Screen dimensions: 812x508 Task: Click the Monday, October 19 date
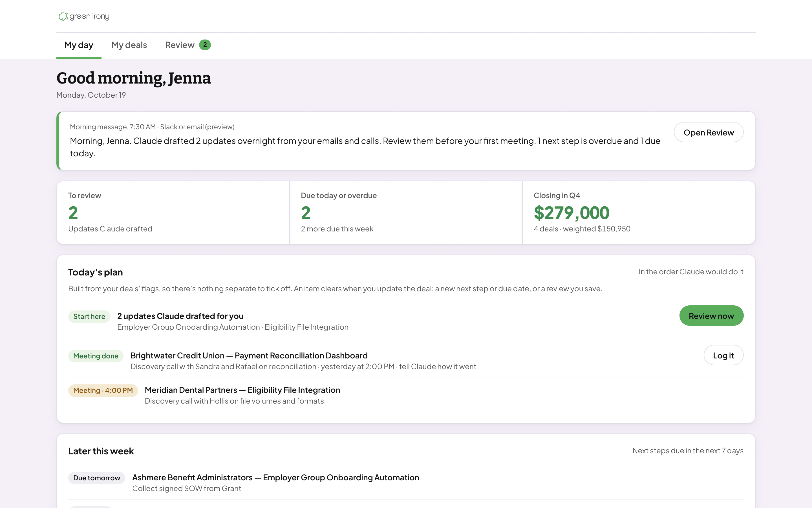point(91,95)
